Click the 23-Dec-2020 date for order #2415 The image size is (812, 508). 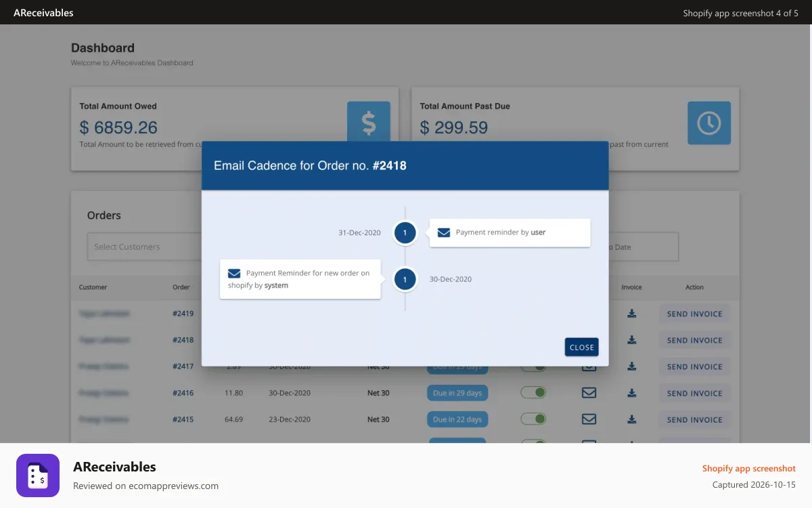coord(290,419)
